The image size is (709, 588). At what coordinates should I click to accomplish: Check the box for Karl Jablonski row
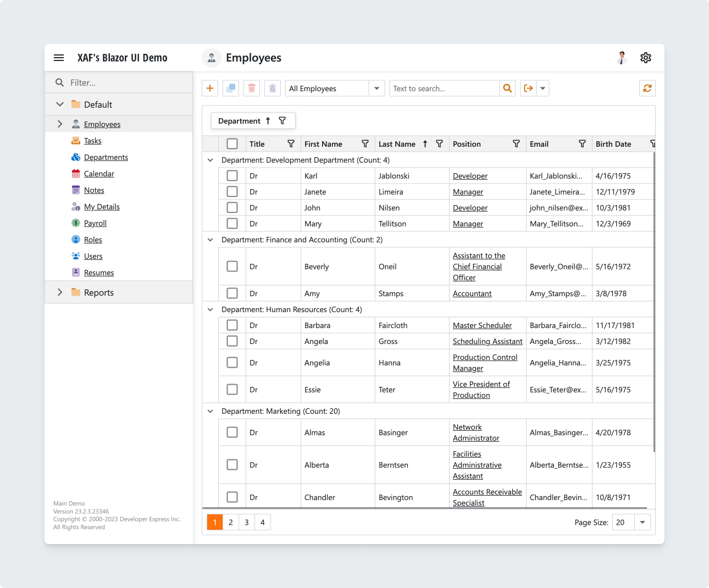click(x=232, y=176)
